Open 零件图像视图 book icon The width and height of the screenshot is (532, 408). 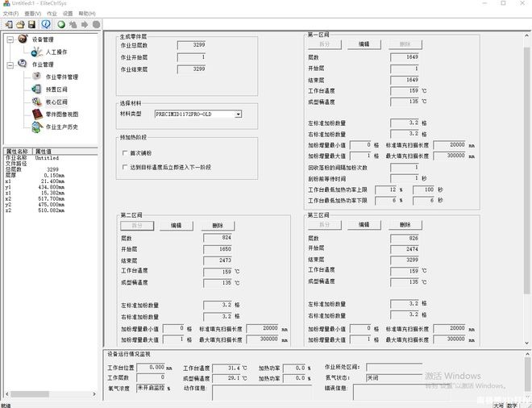37,114
